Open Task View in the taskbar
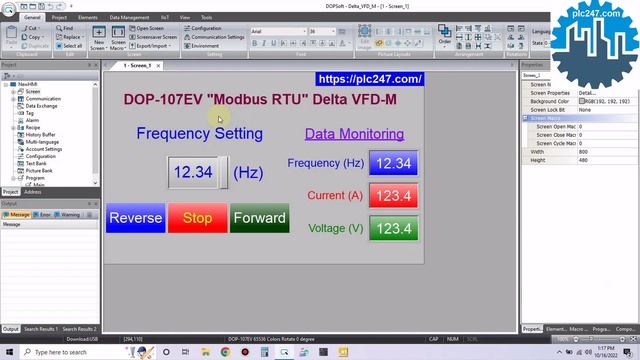640x360 pixels. (185, 352)
